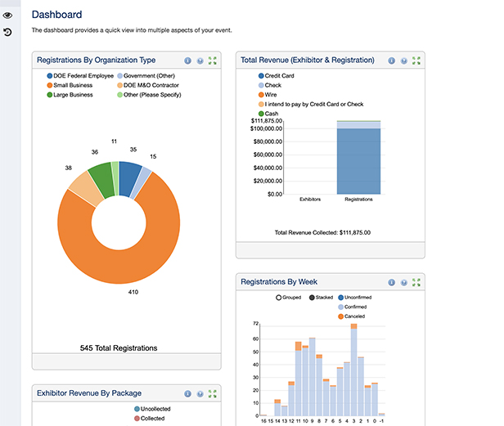The width and height of the screenshot is (504, 426).
Task: Toggle DOE M&O Contractor legend item
Action: pyautogui.click(x=148, y=85)
